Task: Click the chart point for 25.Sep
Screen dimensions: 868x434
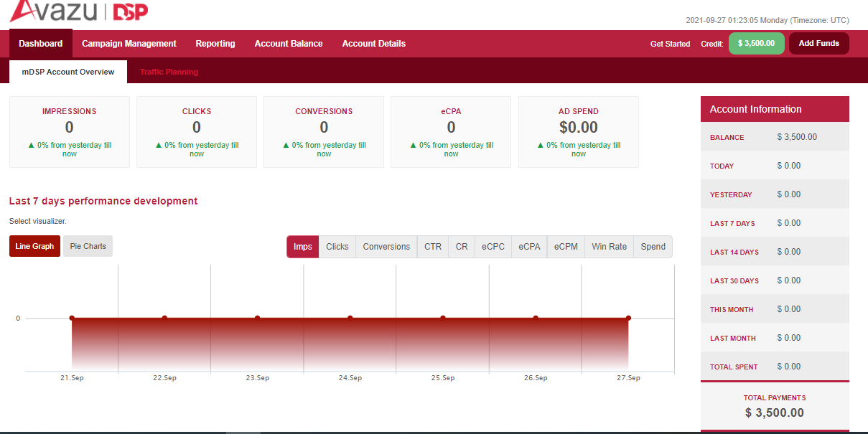Action: [443, 318]
